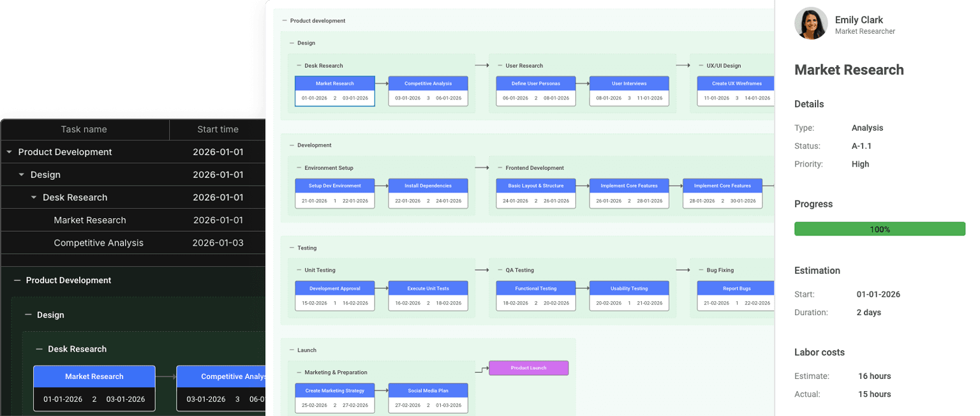Collapse the QA Testing group
This screenshot has width=980, height=416.
[500, 270]
